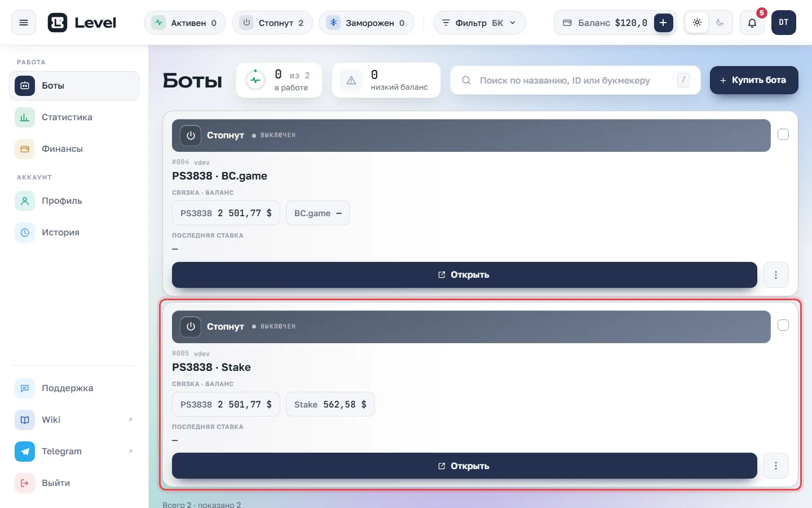The height and width of the screenshot is (508, 812).
Task: Click Открыть on the PS3838 · BC.game bot
Action: (465, 275)
